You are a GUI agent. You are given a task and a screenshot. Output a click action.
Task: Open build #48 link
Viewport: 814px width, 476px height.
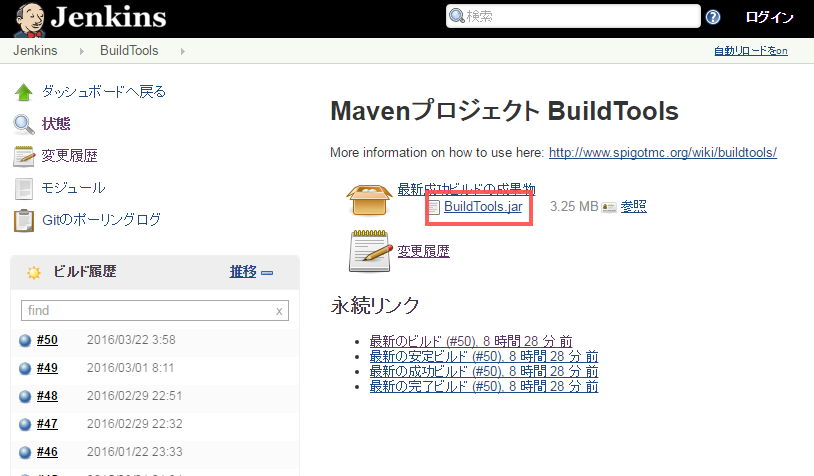[47, 396]
